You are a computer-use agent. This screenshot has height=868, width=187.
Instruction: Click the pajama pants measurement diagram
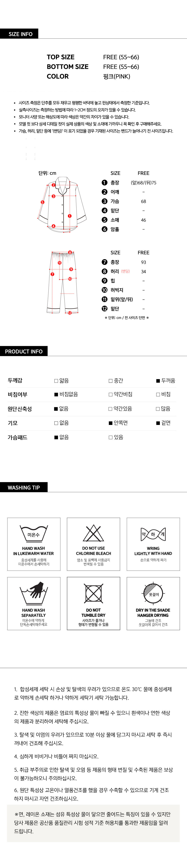[62, 282]
